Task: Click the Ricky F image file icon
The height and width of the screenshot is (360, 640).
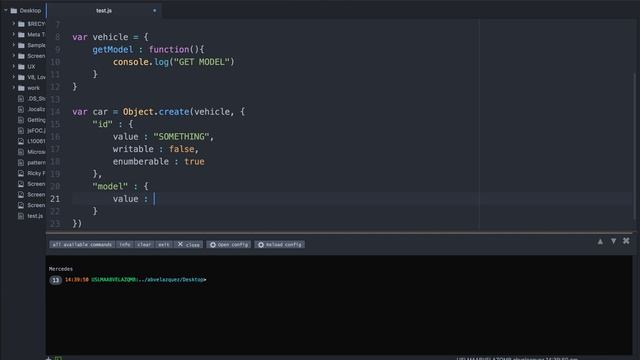Action: click(x=21, y=173)
